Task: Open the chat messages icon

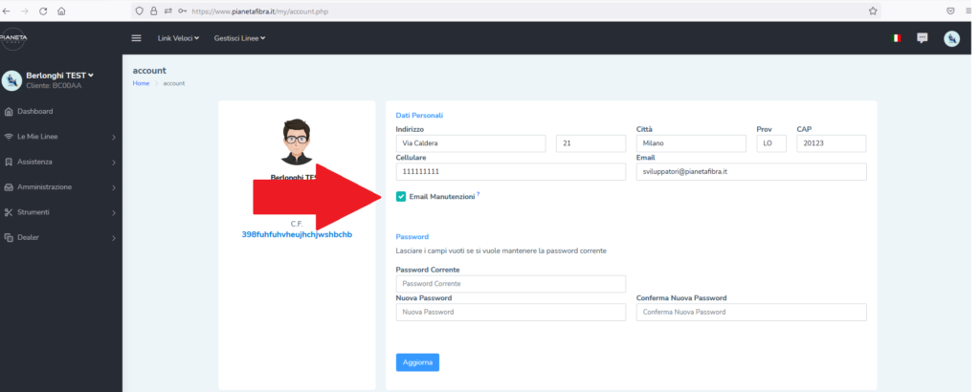Action: (922, 38)
